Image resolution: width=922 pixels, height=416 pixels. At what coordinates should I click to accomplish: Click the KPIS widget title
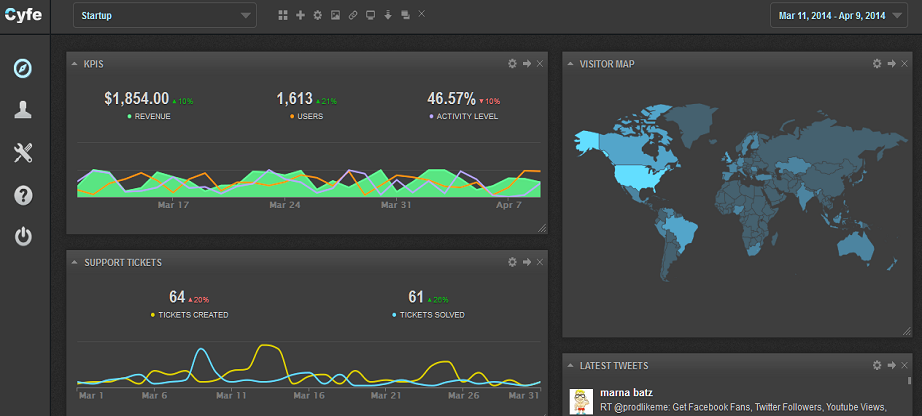click(x=94, y=64)
